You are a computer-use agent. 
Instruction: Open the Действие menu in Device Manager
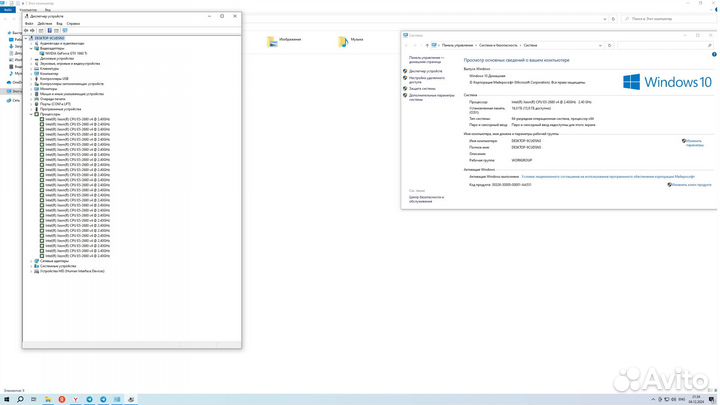pyautogui.click(x=46, y=23)
